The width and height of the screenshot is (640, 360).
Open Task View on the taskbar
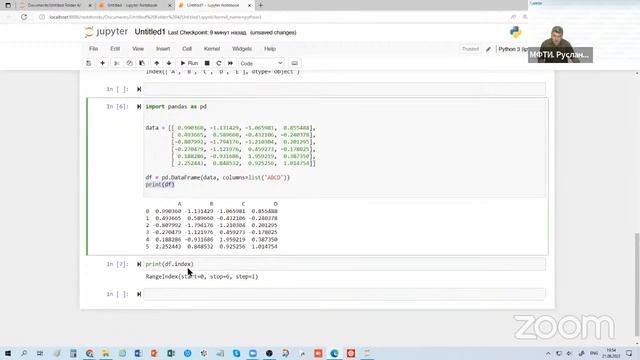click(40, 353)
